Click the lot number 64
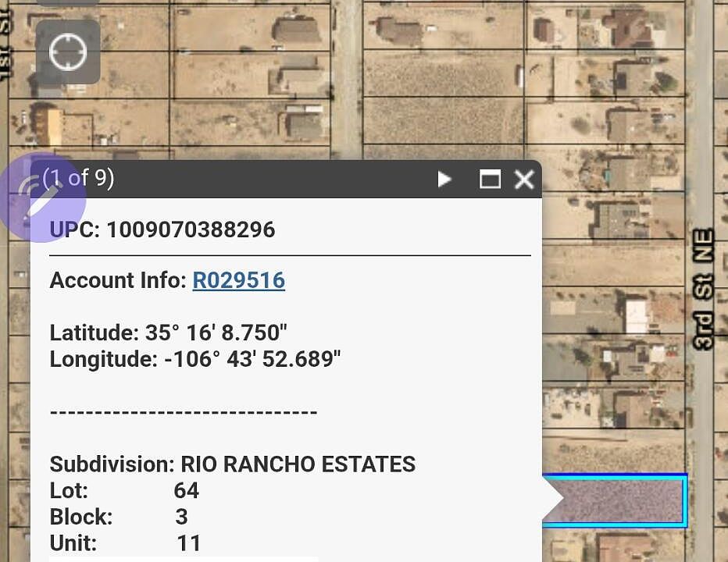 point(186,490)
